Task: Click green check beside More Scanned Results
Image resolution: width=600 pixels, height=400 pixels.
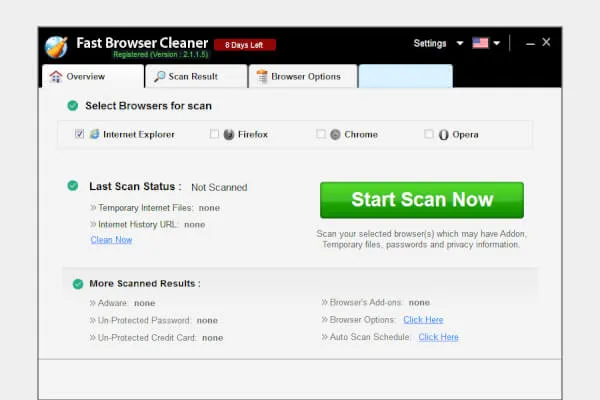Action: 78,284
